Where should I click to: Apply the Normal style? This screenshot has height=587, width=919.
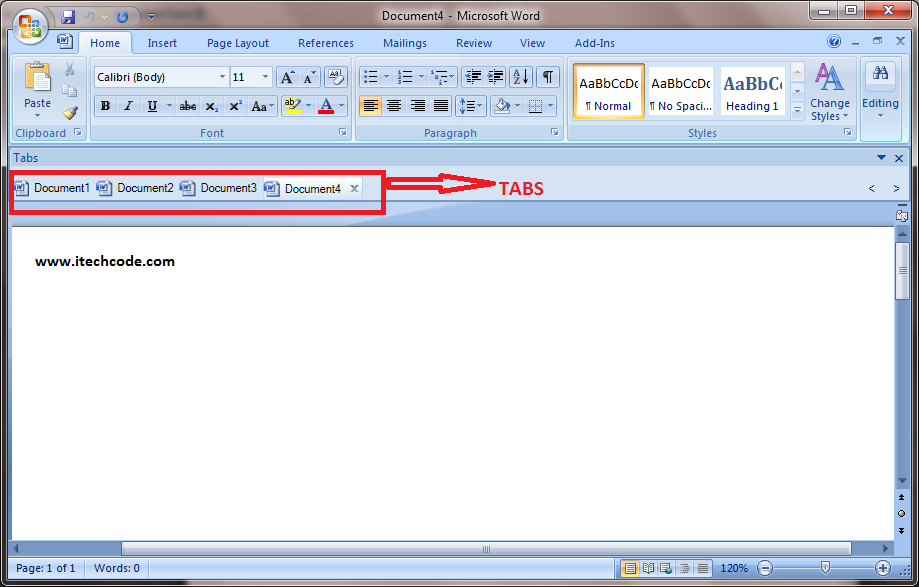click(x=609, y=91)
